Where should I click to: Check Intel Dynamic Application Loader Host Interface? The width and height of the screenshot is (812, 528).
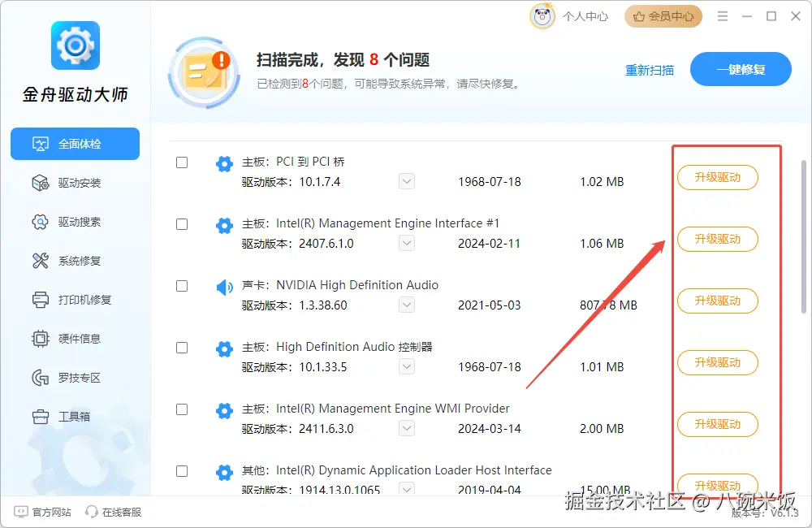tap(182, 471)
